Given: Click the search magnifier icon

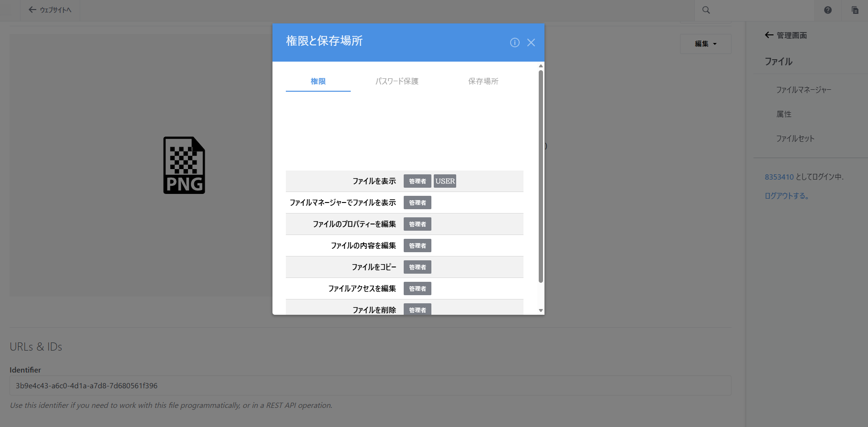Looking at the screenshot, I should [x=706, y=10].
